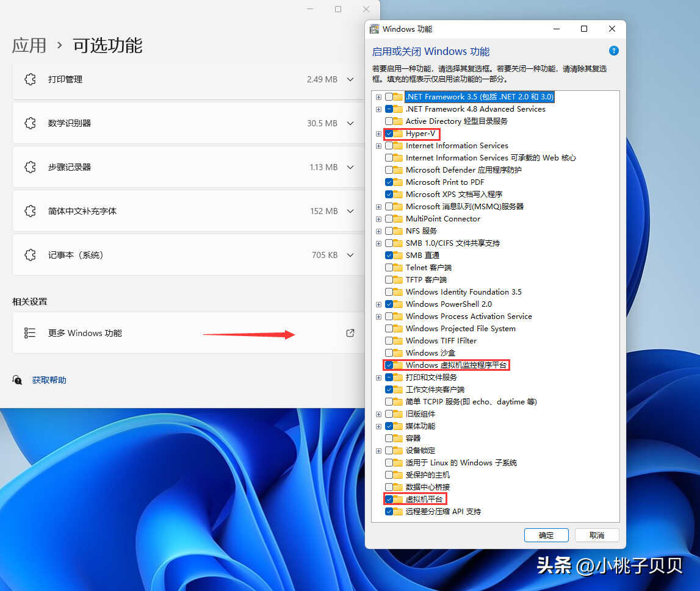Click the folder icon of 设备锁定
700x591 pixels.
(x=398, y=451)
